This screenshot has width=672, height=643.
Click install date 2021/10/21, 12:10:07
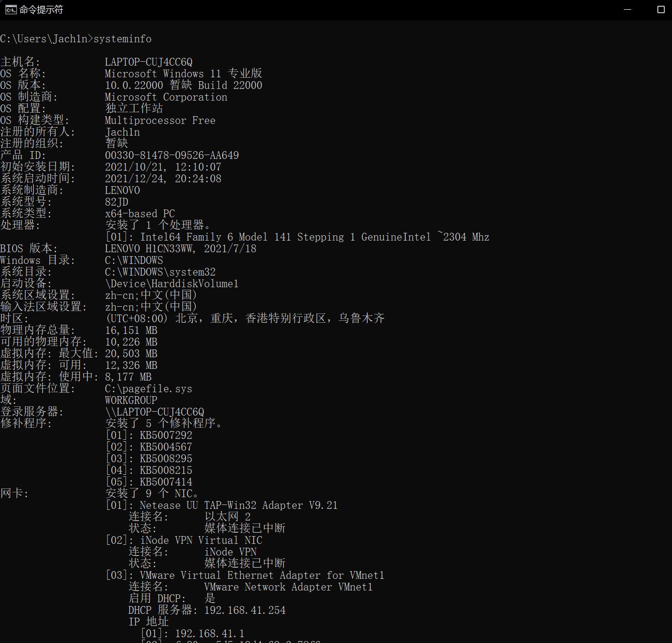(163, 167)
